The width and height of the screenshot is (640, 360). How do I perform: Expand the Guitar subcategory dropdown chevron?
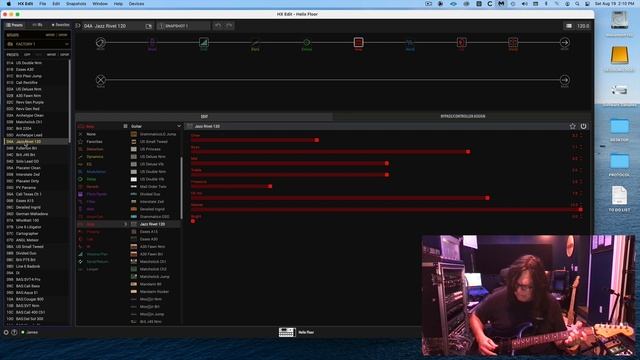click(179, 126)
